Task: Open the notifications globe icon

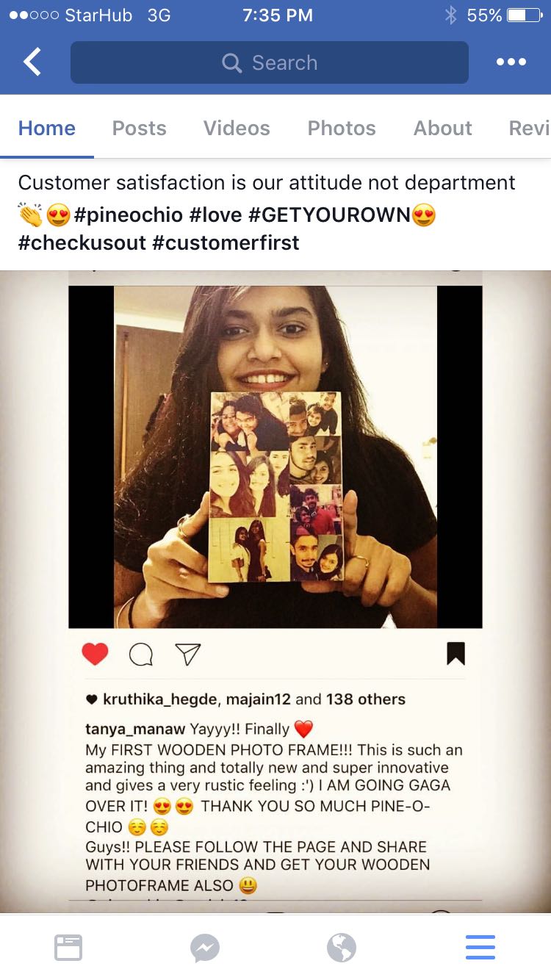Action: (x=342, y=948)
